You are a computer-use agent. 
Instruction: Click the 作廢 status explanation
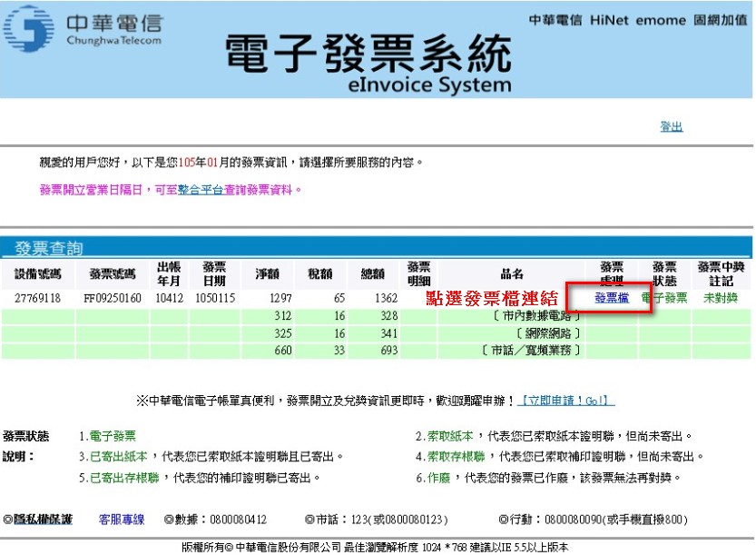pos(438,478)
